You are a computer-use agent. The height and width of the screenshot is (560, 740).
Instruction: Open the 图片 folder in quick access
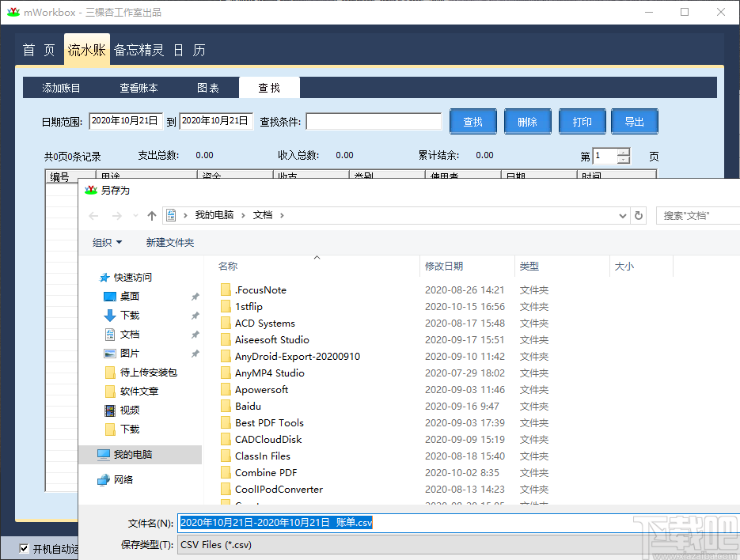[x=130, y=353]
